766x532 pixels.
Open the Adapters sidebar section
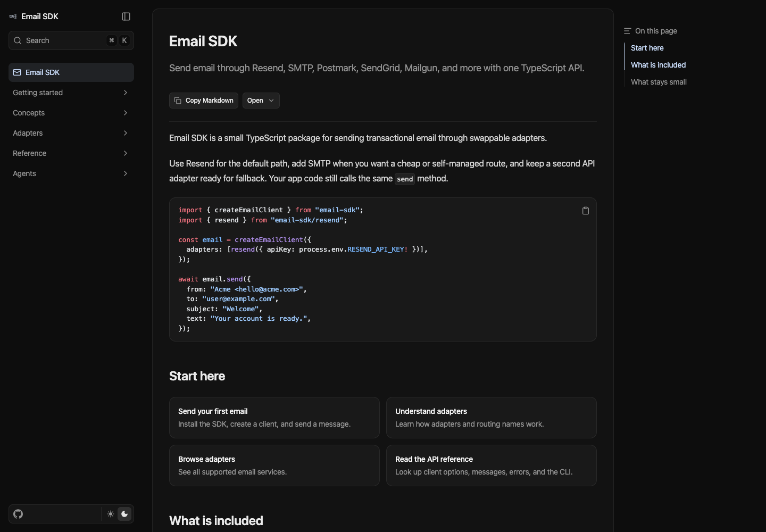71,133
